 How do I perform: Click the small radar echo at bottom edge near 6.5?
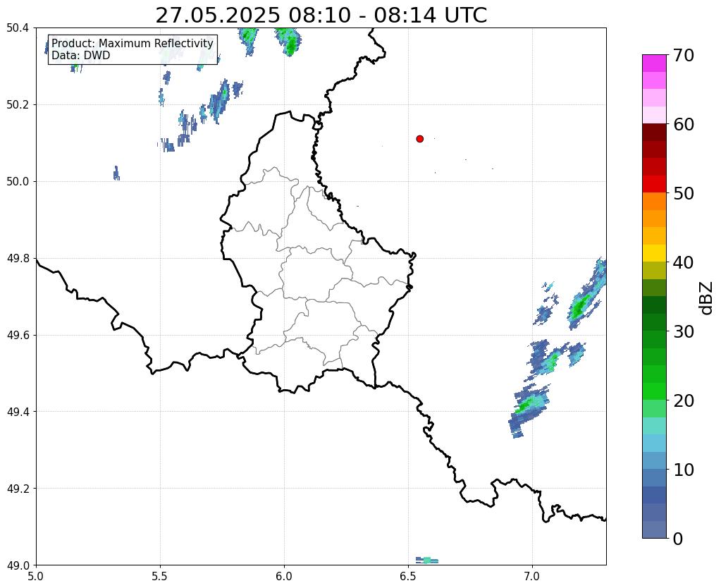pos(426,560)
